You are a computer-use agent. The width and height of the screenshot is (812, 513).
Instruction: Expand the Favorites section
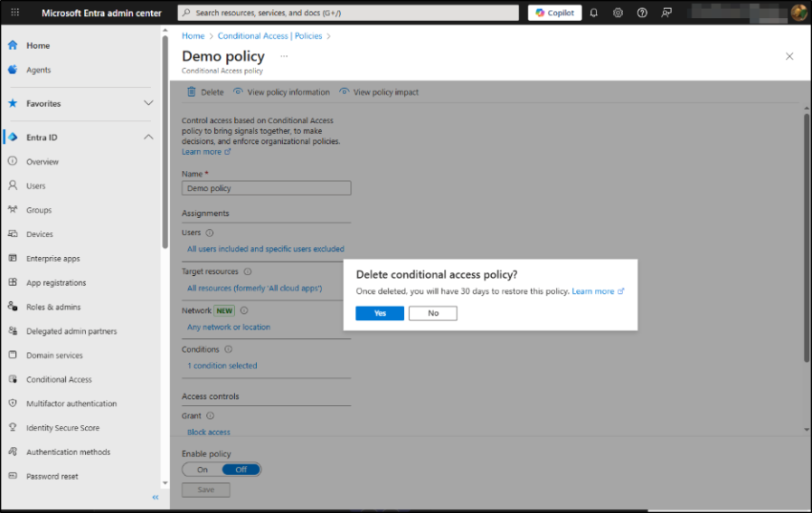(x=148, y=103)
